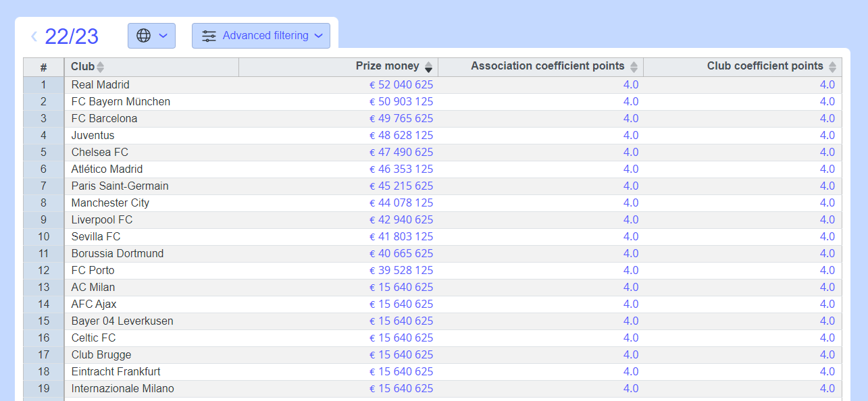Click prize money € 47 490 625
The width and height of the screenshot is (868, 401).
pos(401,153)
